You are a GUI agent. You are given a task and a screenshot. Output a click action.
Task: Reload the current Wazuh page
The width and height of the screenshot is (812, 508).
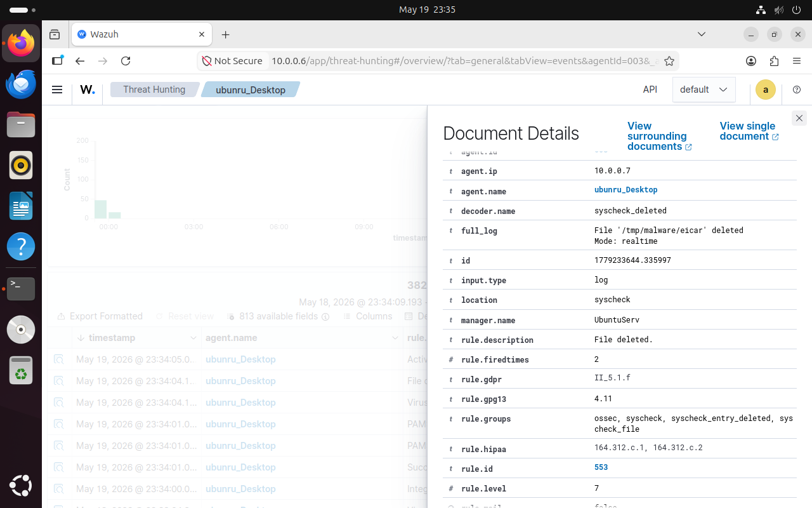coord(126,61)
